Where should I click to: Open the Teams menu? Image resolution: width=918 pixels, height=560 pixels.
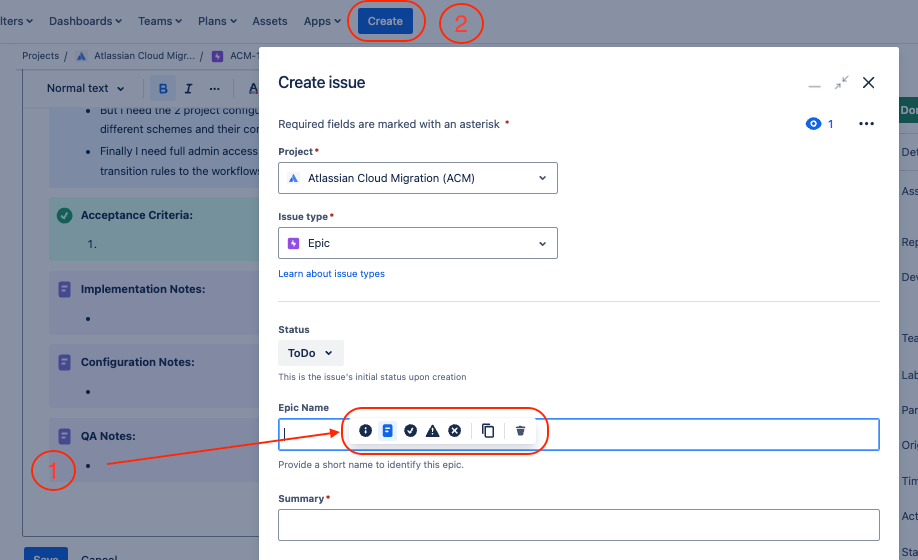coord(160,21)
